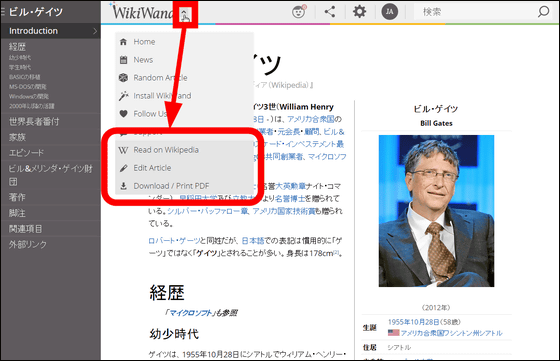Open the share icon in top bar
560x361 pixels.
tap(330, 12)
